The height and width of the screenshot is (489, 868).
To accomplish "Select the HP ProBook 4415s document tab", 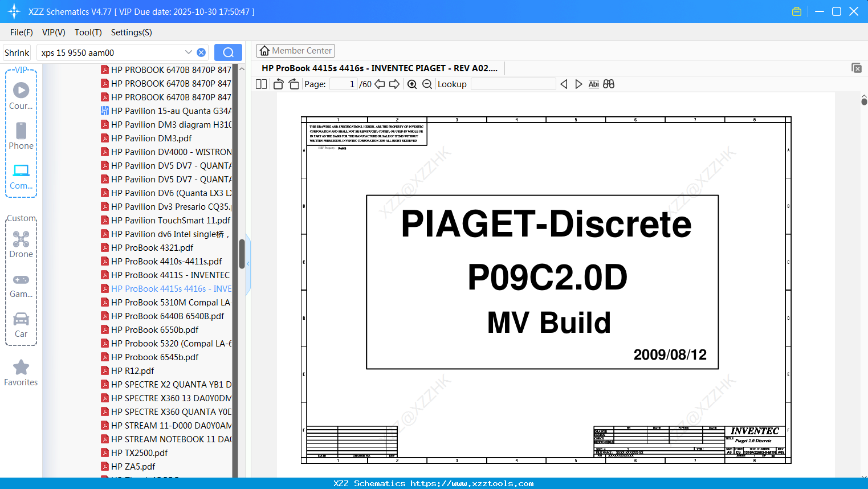I will click(x=380, y=68).
